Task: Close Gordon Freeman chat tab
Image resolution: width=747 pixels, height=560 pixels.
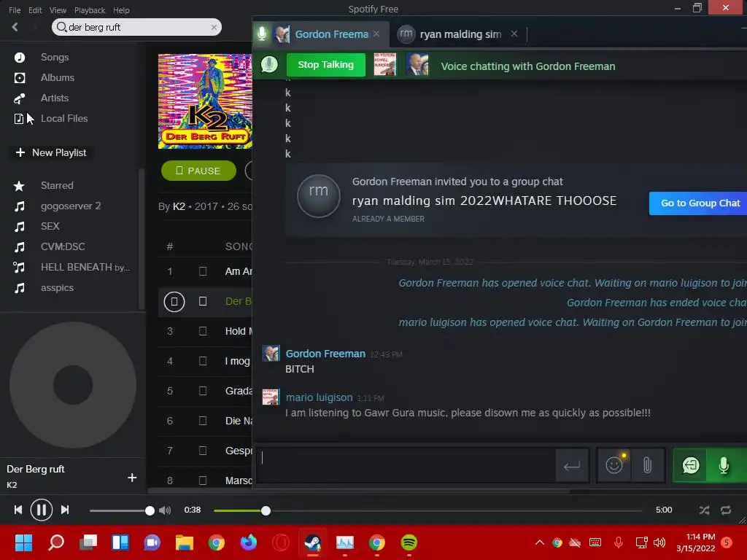Action: coord(376,34)
